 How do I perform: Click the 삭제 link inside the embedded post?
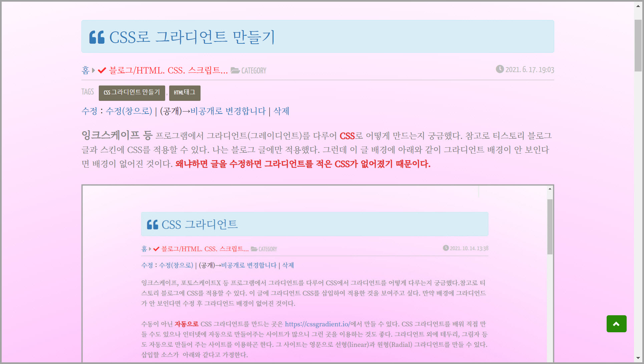coord(288,265)
